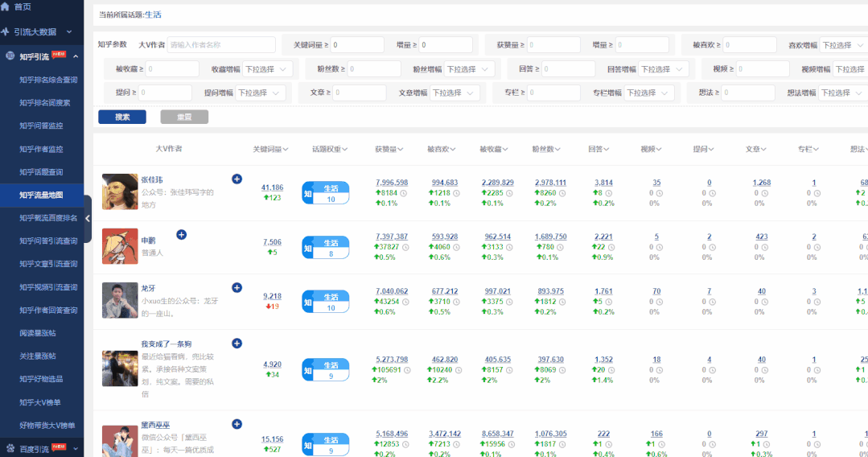The width and height of the screenshot is (868, 457).
Task: Click the plus icon beside 龙牙
Action: (237, 287)
